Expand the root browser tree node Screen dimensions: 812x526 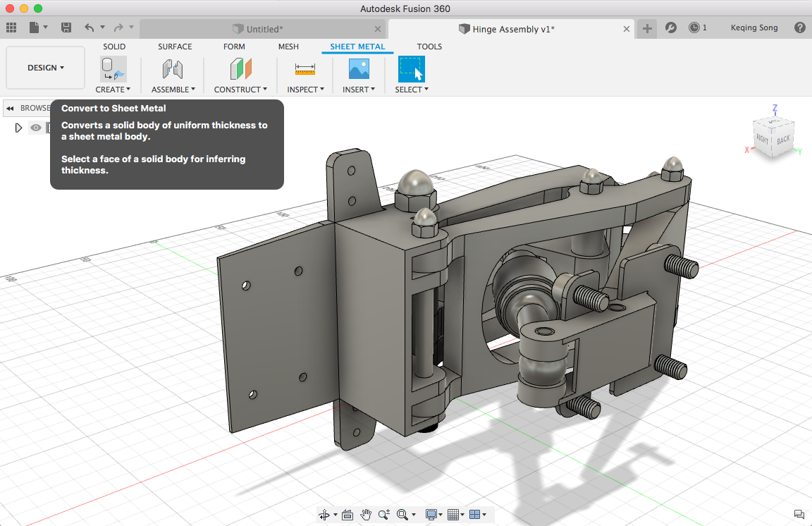19,128
